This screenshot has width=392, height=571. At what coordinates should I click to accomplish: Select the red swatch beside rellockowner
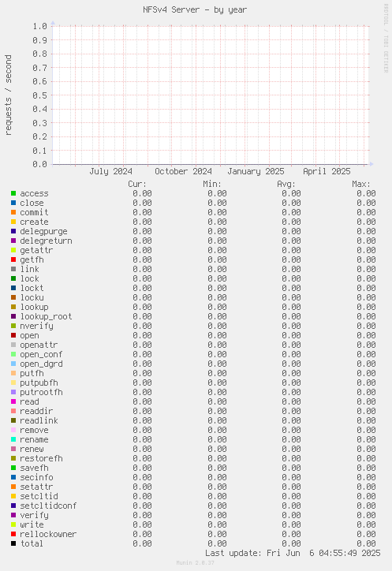click(x=13, y=534)
